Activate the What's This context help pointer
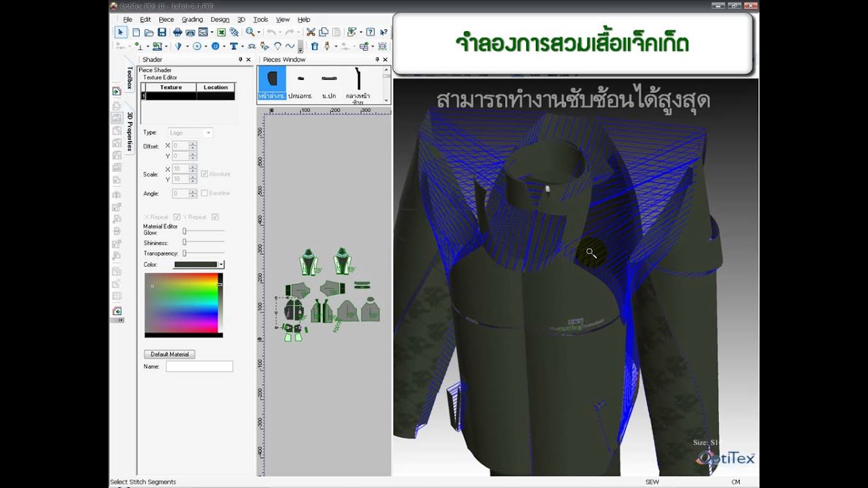This screenshot has width=868, height=488. pyautogui.click(x=384, y=32)
